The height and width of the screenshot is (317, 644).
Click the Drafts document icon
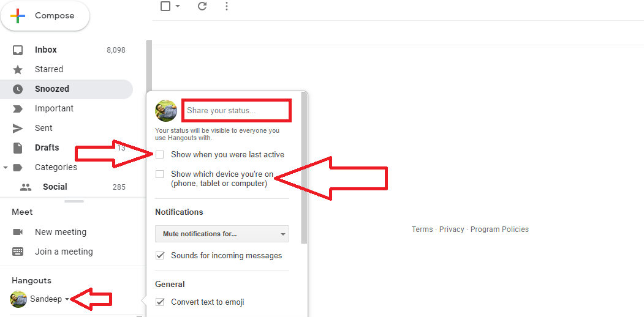[x=18, y=148]
